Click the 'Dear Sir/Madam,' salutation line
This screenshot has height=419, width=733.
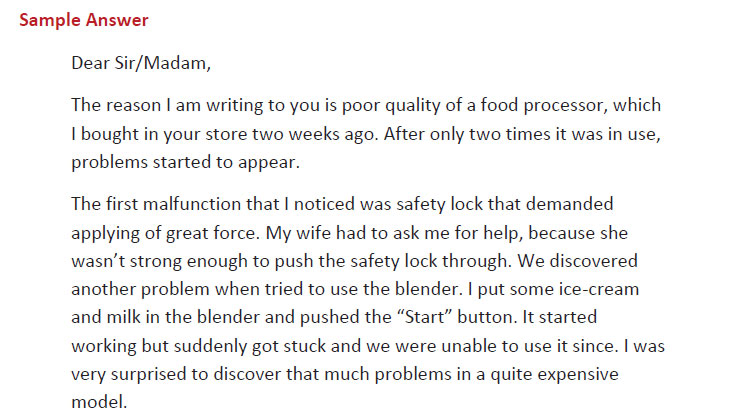pyautogui.click(x=141, y=65)
